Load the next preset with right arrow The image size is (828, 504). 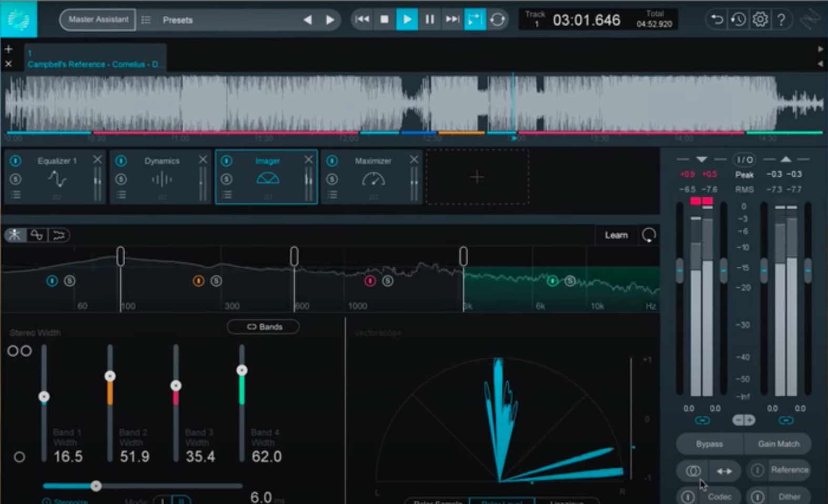330,20
